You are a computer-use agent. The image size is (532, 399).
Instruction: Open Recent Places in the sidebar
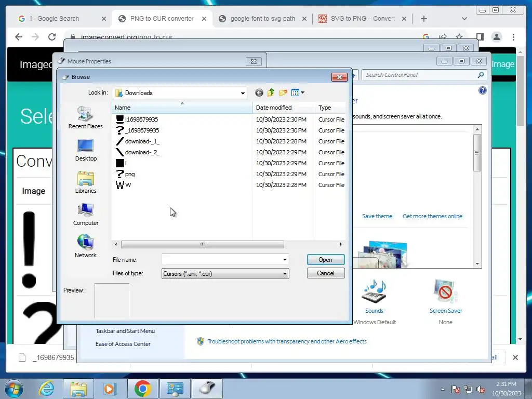pos(86,117)
